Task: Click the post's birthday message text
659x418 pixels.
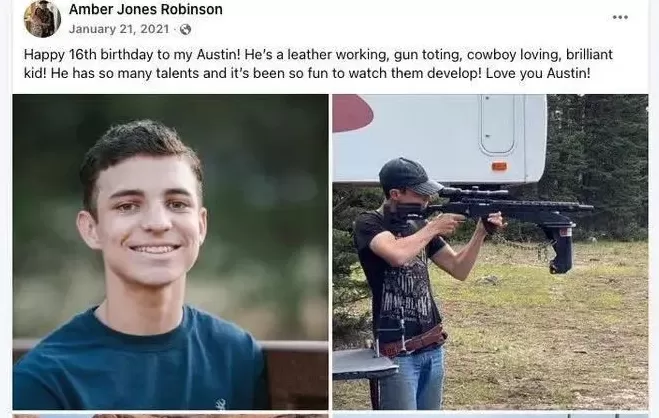Action: [x=318, y=64]
